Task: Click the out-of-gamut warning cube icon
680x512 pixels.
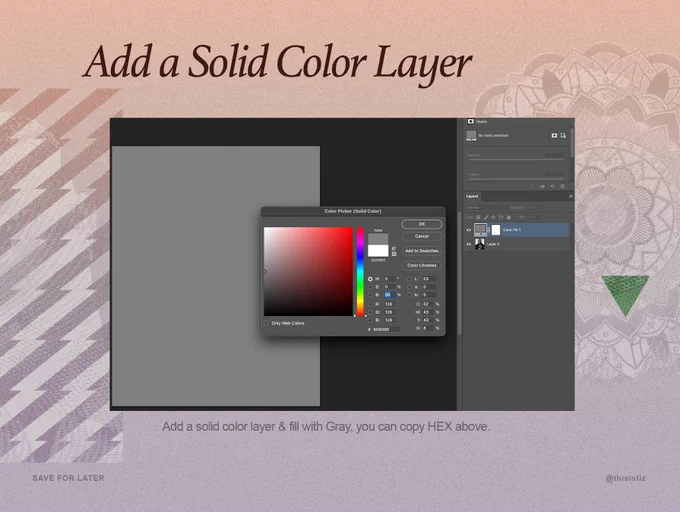Action: 394,248
